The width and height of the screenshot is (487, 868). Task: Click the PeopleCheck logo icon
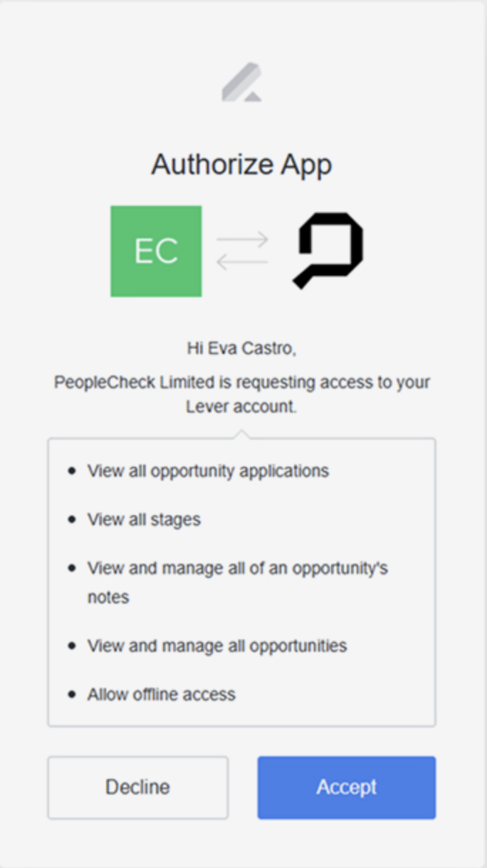tap(329, 251)
